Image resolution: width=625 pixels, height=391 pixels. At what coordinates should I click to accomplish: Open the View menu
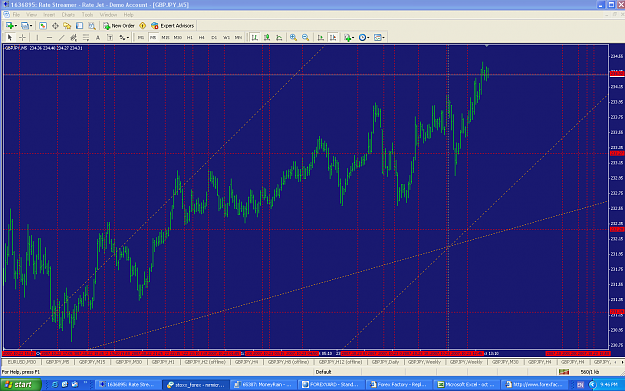pyautogui.click(x=31, y=15)
